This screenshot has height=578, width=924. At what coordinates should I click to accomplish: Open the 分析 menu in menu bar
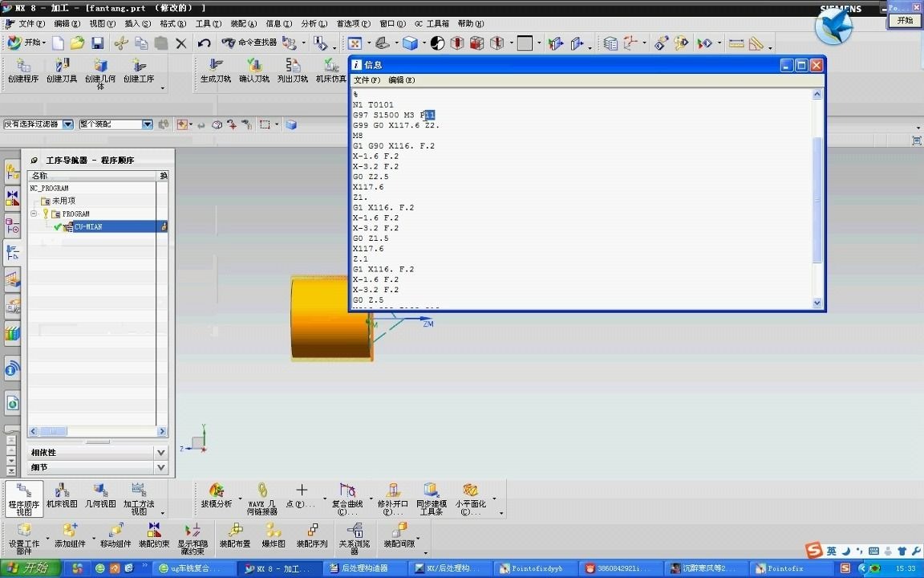314,23
